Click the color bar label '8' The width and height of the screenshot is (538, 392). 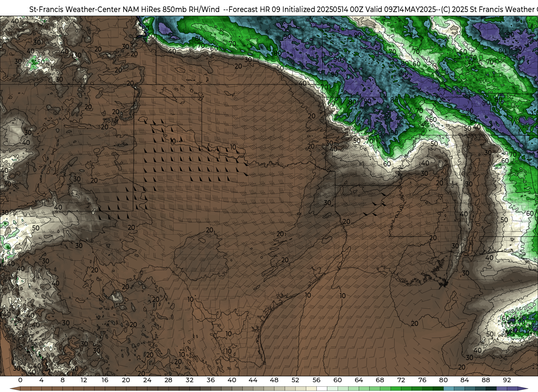[62, 380]
